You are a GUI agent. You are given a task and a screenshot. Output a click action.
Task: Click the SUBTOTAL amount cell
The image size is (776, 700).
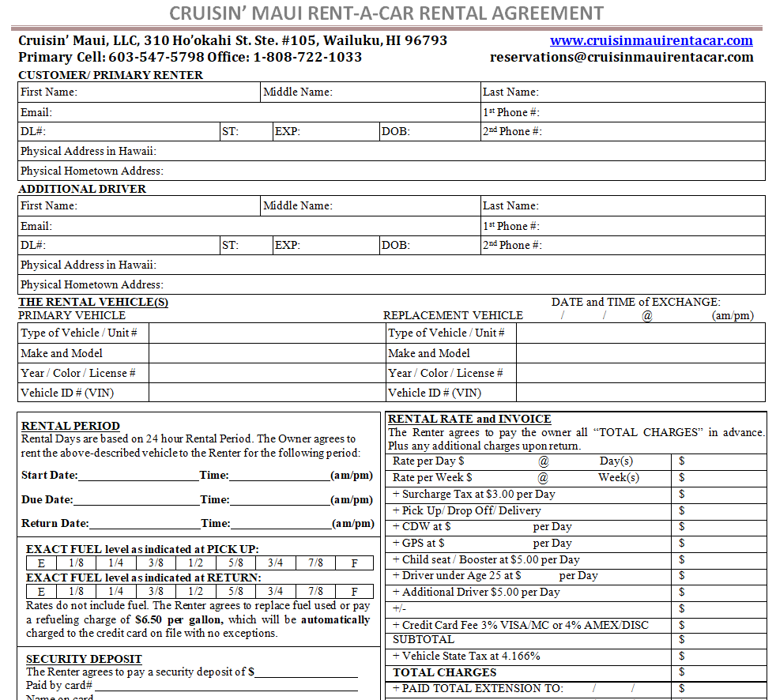pyautogui.click(x=721, y=640)
